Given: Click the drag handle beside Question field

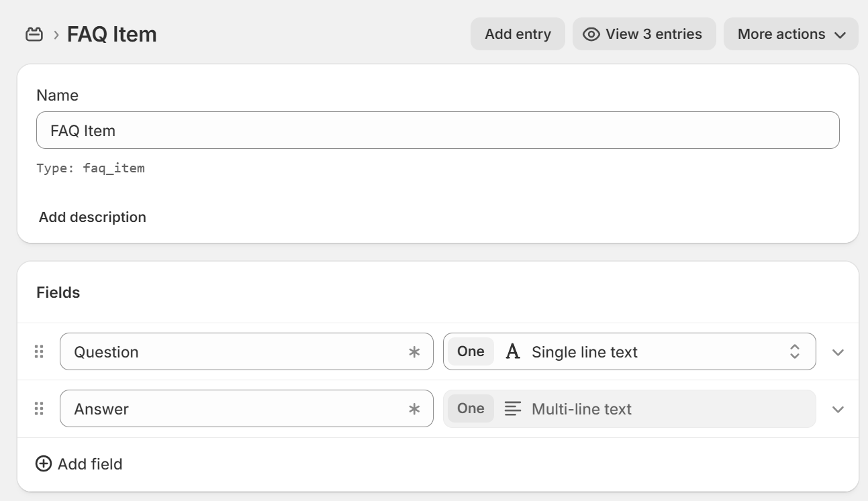Looking at the screenshot, I should pos(39,351).
